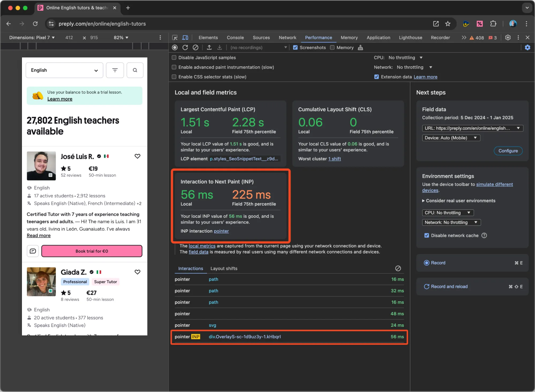The width and height of the screenshot is (535, 392).
Task: Toggle Disable network cache checkbox
Action: 427,236
